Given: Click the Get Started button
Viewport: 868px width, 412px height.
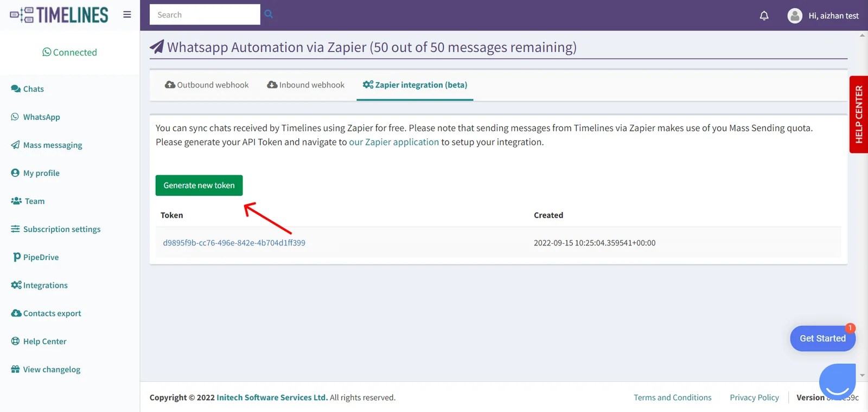Looking at the screenshot, I should [x=822, y=339].
